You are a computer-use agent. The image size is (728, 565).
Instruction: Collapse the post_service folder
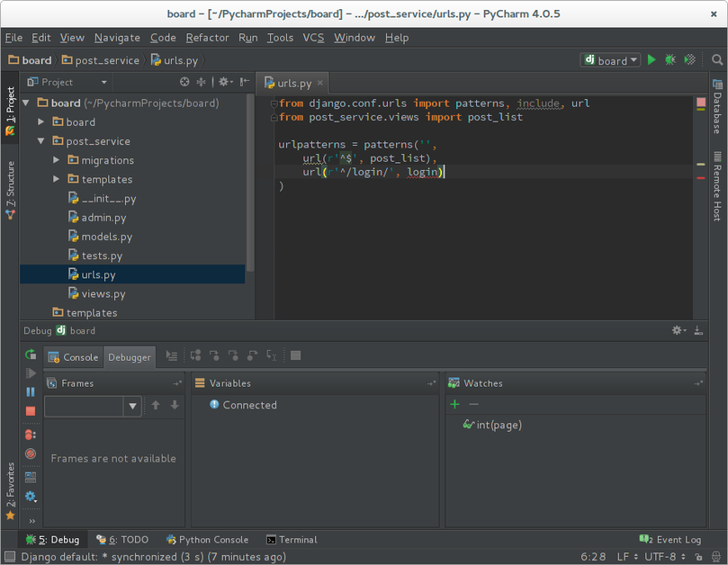pyautogui.click(x=40, y=140)
